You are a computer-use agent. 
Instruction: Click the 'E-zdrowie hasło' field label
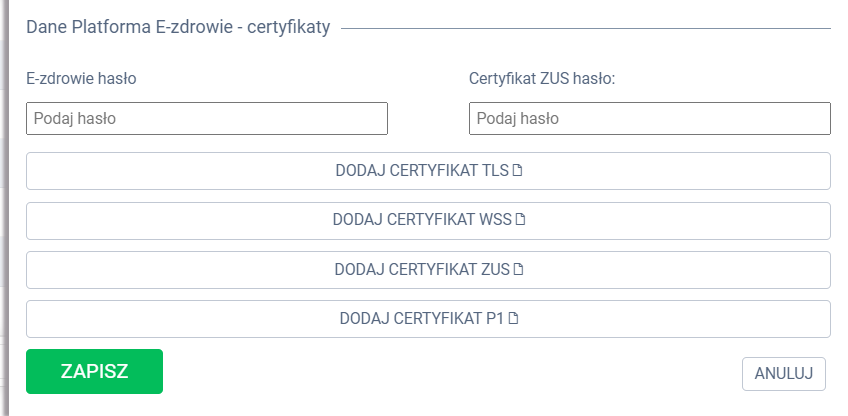point(81,78)
